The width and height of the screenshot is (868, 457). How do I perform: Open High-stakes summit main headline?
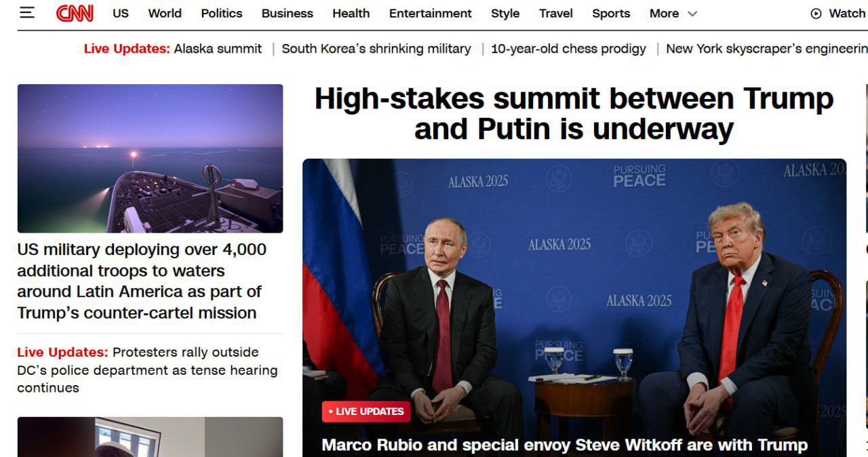click(574, 113)
